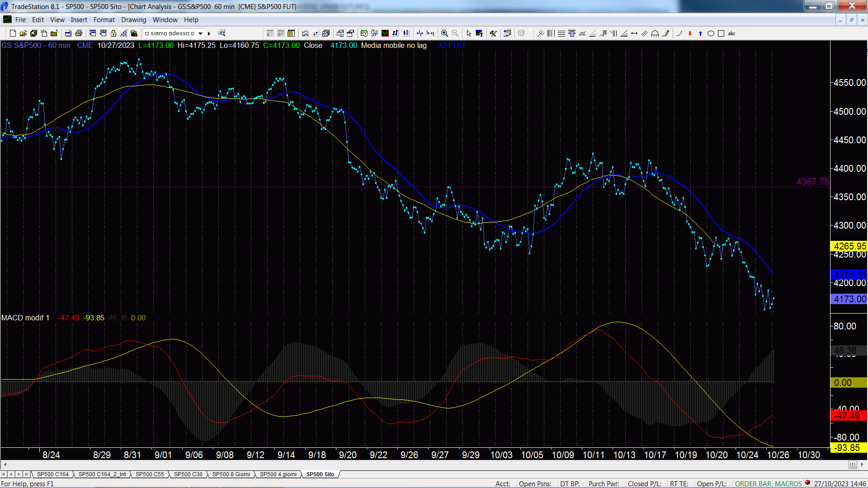Switch to SP500 C164_2_Int tab

(102, 474)
